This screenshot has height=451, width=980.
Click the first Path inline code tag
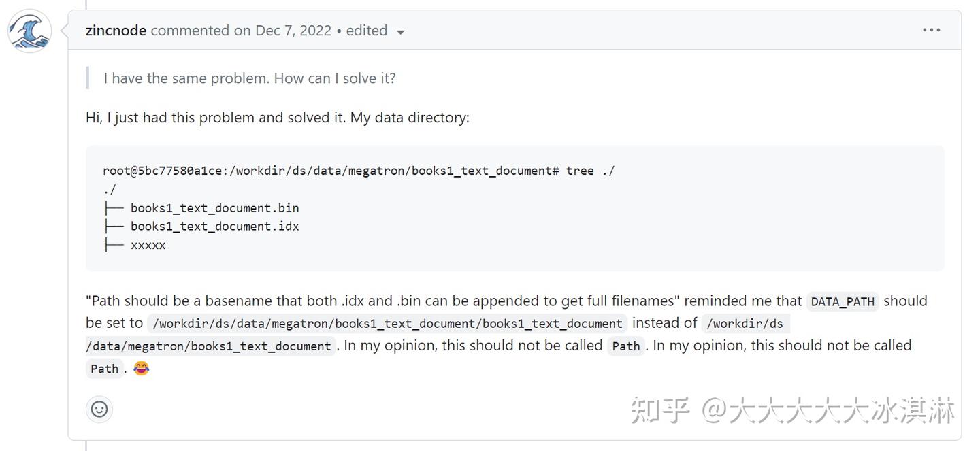pyautogui.click(x=625, y=346)
